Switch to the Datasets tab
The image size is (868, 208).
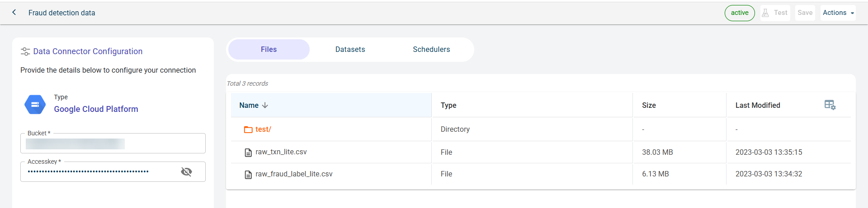pos(350,50)
